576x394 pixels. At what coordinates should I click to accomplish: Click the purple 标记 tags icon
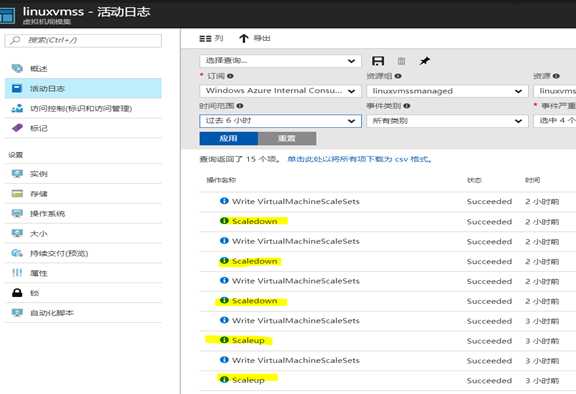pos(17,128)
